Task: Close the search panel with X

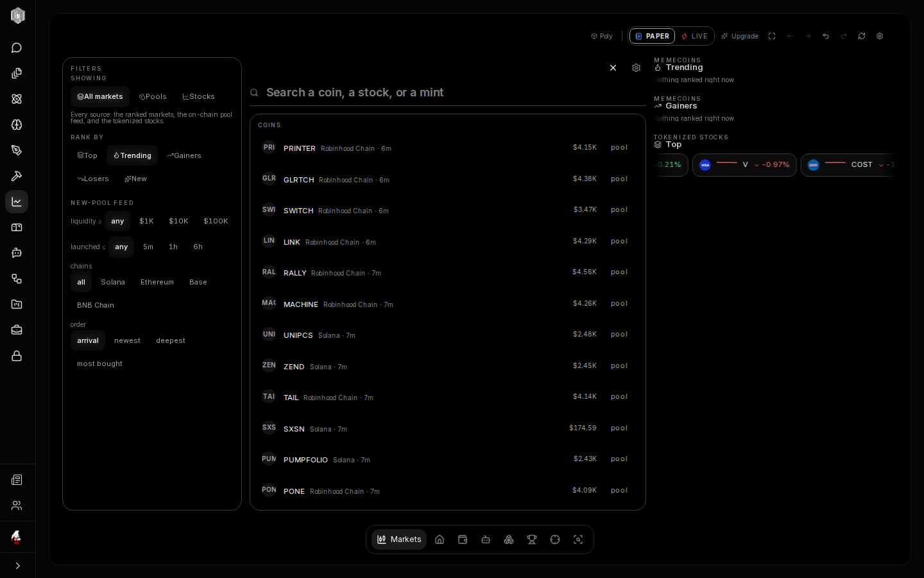Action: (613, 67)
